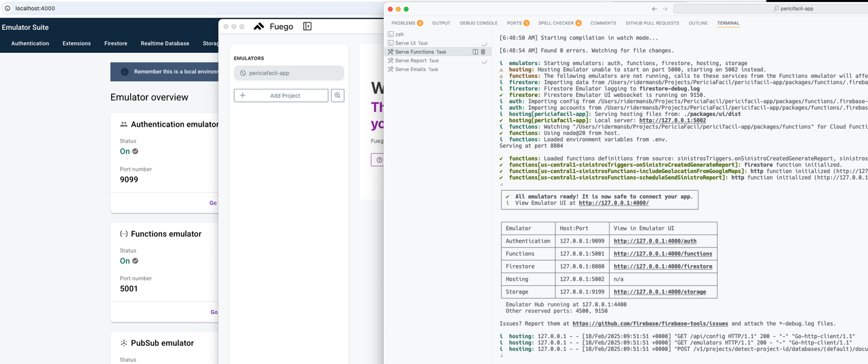Click the tools icon next to Serve Emails
The width and height of the screenshot is (868, 364).
(391, 69)
